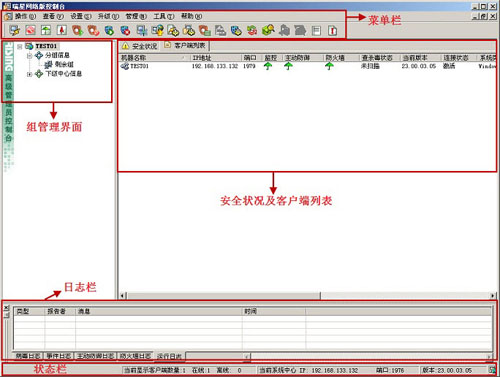Click the TEST01 computer icon in client list
Viewport: 500px width, 377px height.
pos(125,66)
